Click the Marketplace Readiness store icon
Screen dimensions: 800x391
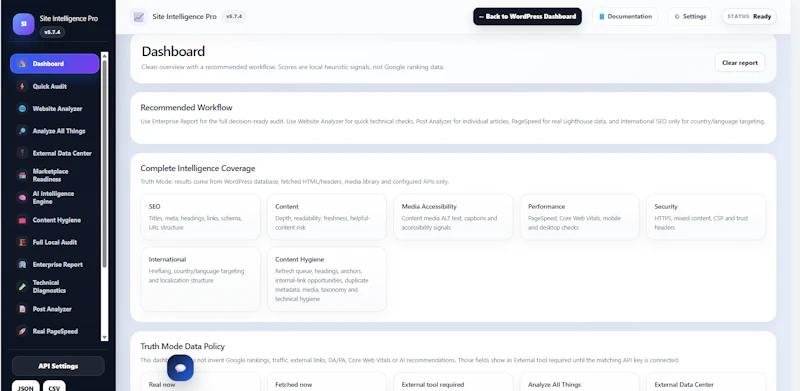point(22,176)
